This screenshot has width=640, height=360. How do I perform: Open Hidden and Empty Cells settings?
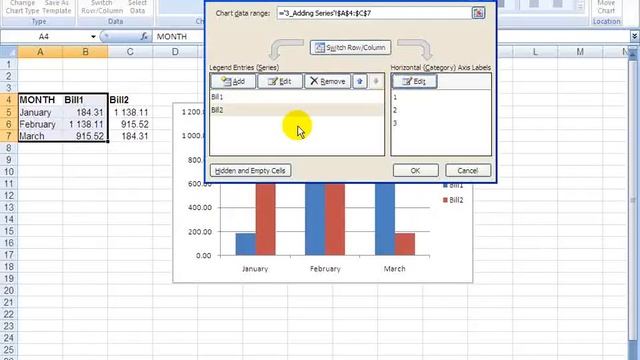point(250,171)
